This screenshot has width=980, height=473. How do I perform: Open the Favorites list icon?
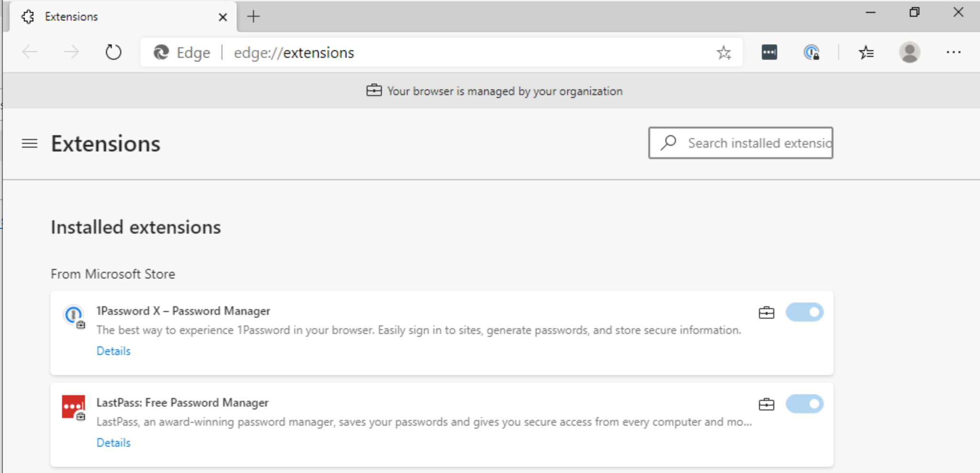(866, 52)
